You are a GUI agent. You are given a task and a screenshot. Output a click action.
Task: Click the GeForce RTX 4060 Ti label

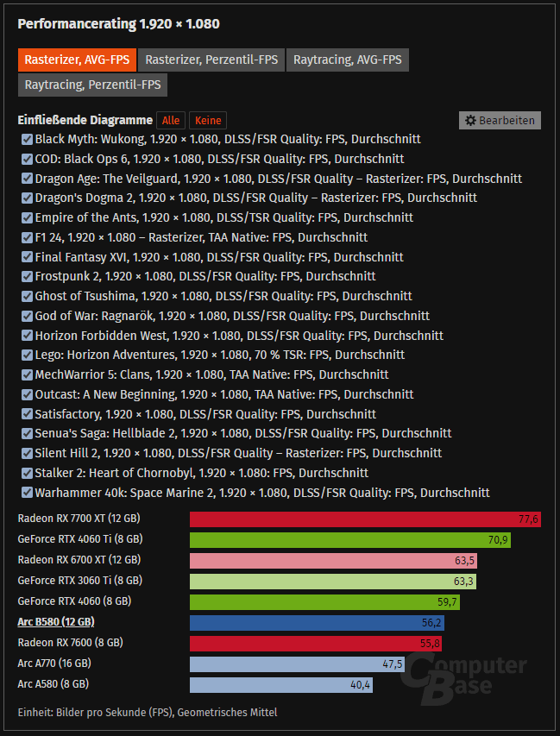pyautogui.click(x=80, y=539)
